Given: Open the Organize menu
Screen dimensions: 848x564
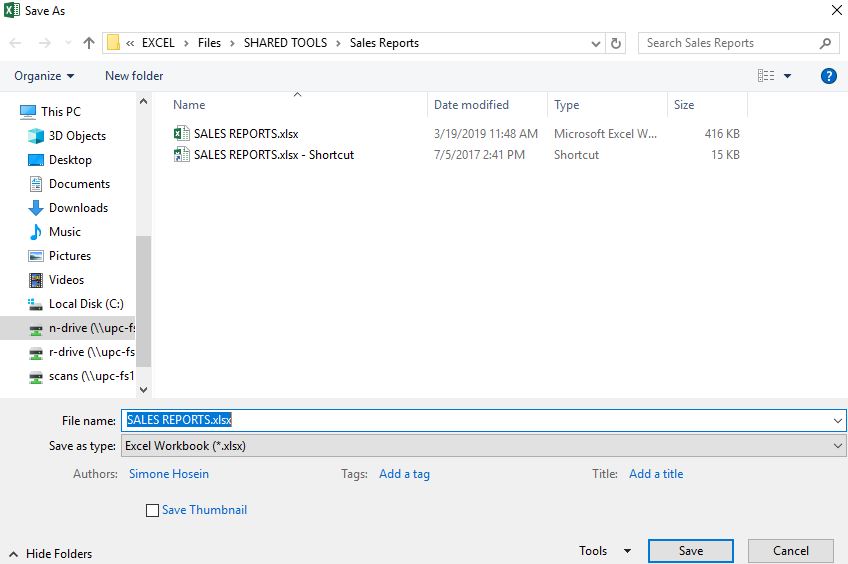Looking at the screenshot, I should 44,76.
